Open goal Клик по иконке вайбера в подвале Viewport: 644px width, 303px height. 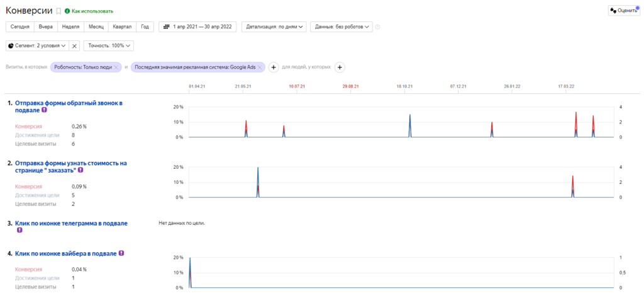pyautogui.click(x=65, y=254)
